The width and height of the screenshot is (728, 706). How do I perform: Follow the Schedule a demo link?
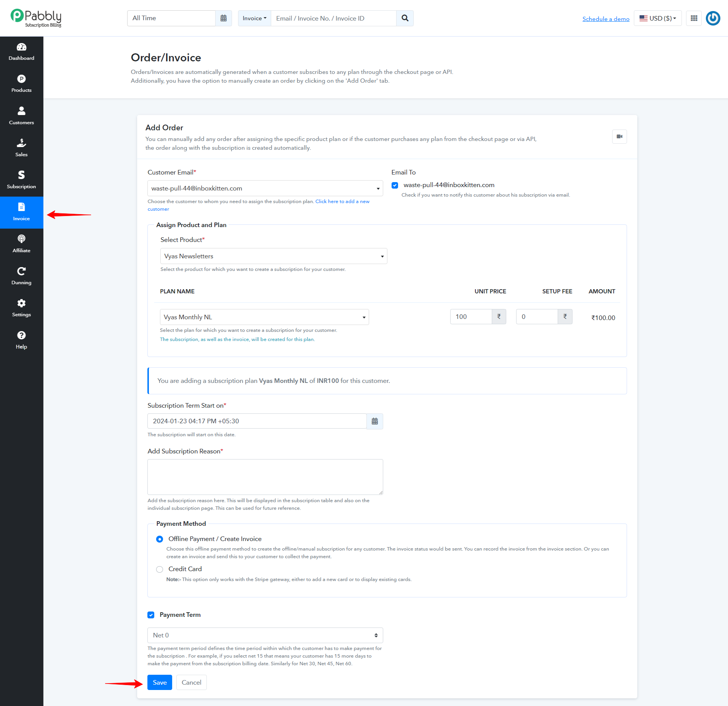pos(606,19)
